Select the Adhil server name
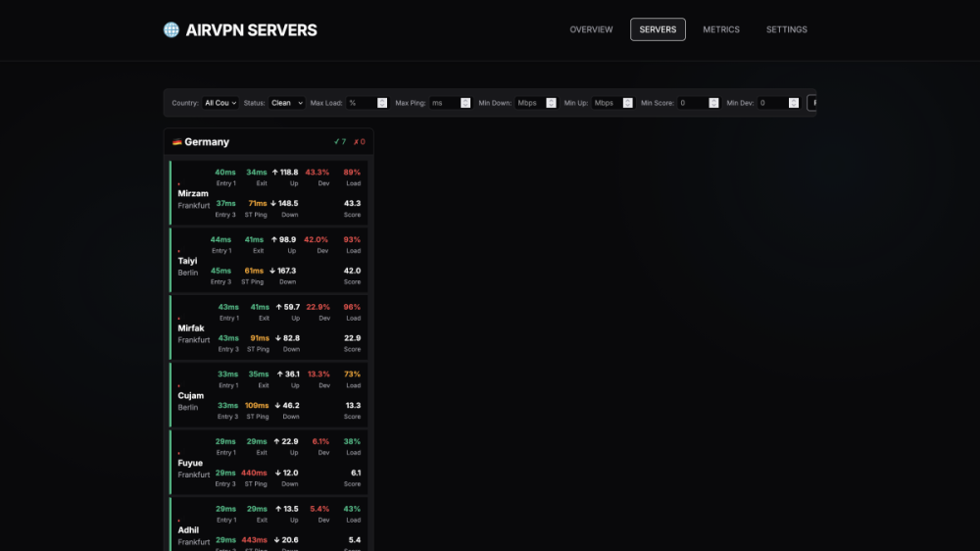Screen dimensions: 980x551 pyautogui.click(x=188, y=530)
